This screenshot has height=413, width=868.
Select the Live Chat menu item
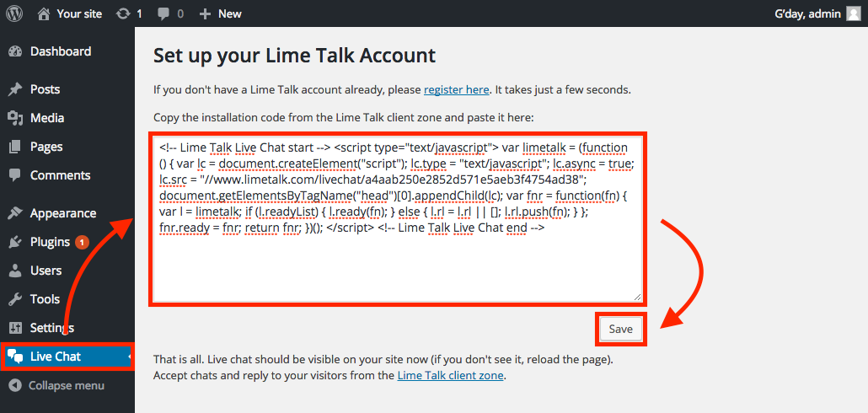pos(67,357)
